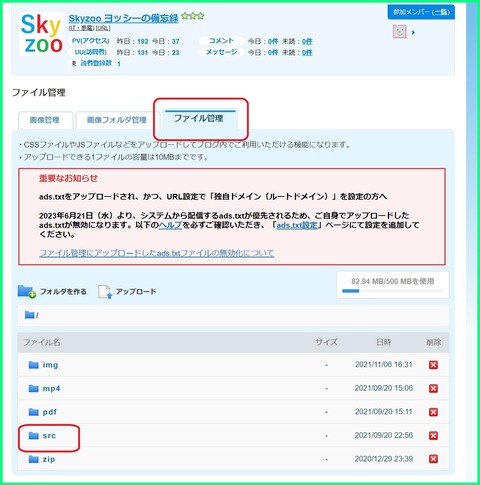The width and height of the screenshot is (480, 485).
Task: Open the src folder name
Action: tap(49, 436)
